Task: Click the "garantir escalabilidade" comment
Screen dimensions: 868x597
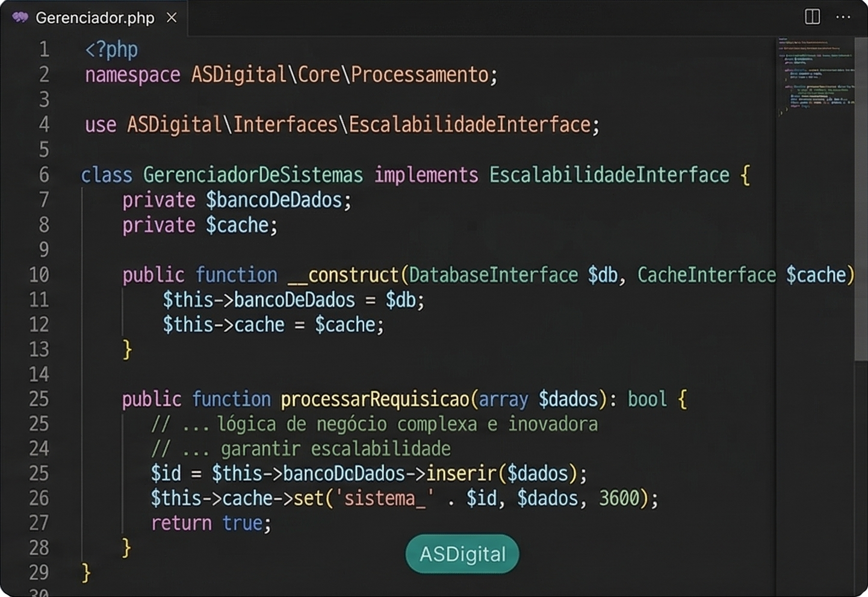Action: (x=335, y=449)
